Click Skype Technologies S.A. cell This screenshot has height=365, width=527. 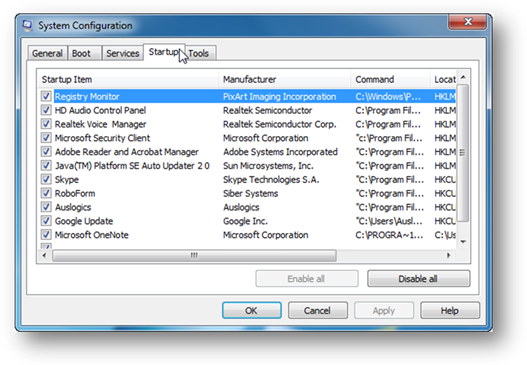click(271, 179)
